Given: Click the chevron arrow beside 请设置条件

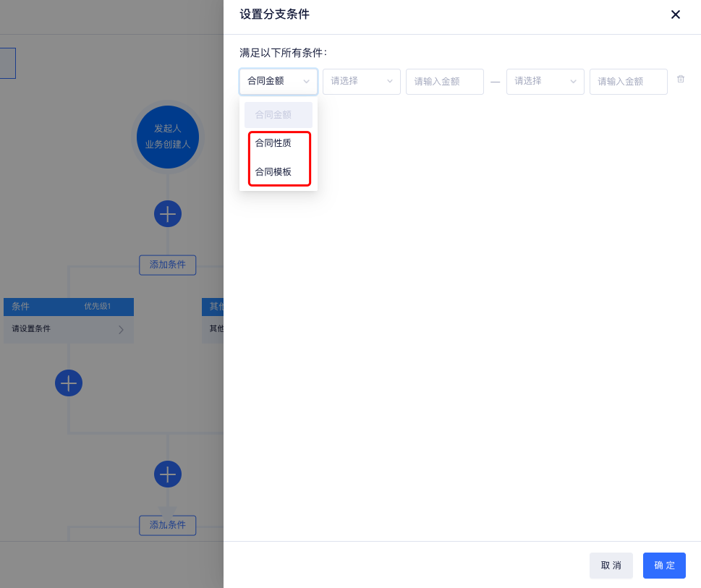Looking at the screenshot, I should point(121,330).
